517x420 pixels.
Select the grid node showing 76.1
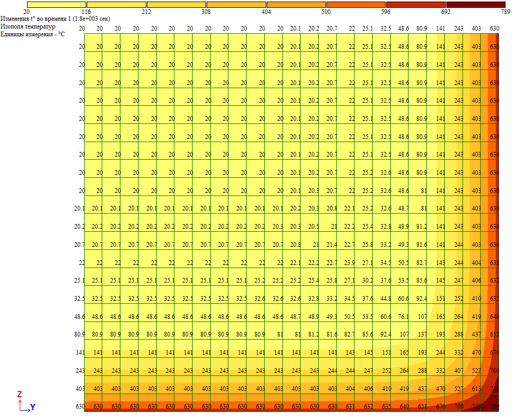tap(403, 317)
